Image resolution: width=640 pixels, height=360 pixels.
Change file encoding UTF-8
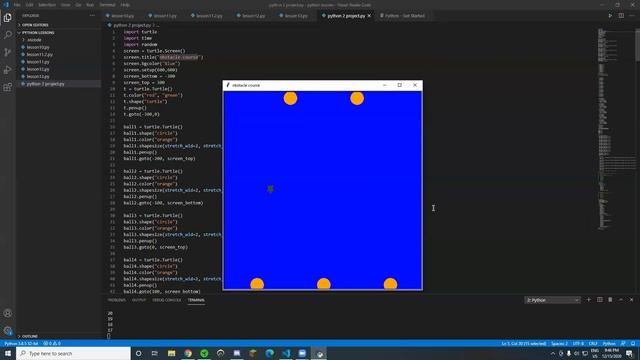click(x=578, y=343)
